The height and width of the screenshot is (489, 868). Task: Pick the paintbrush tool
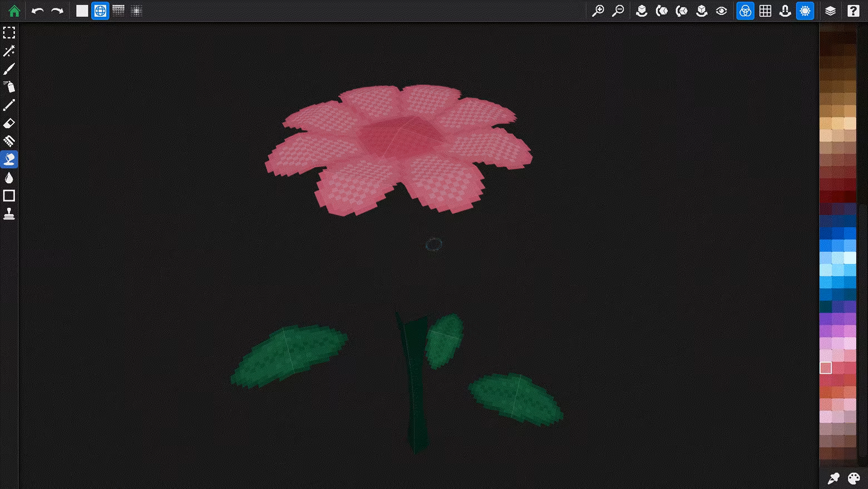[9, 69]
